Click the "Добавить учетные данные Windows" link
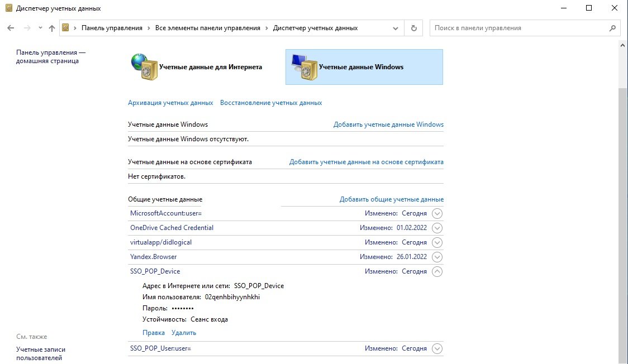Image resolution: width=628 pixels, height=364 pixels. click(x=388, y=124)
